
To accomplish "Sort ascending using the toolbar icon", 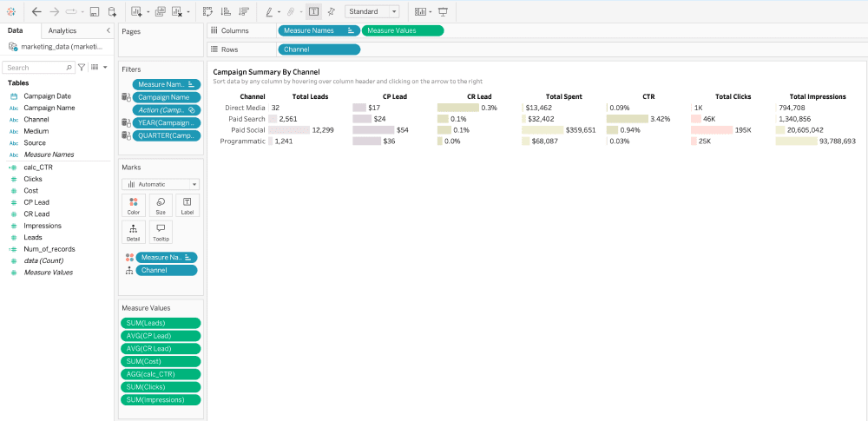I will [226, 12].
